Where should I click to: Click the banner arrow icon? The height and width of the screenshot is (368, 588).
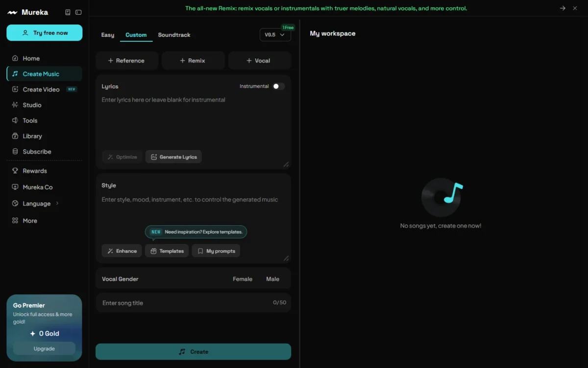pos(563,8)
